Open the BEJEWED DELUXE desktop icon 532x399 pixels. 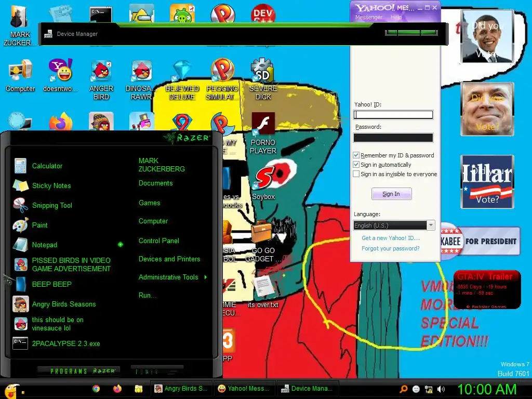pos(182,79)
